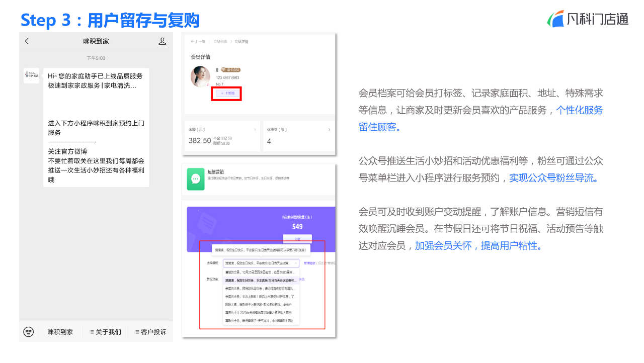Open the 客户投诉 menu item
This screenshot has height=363, width=644.
tap(151, 332)
